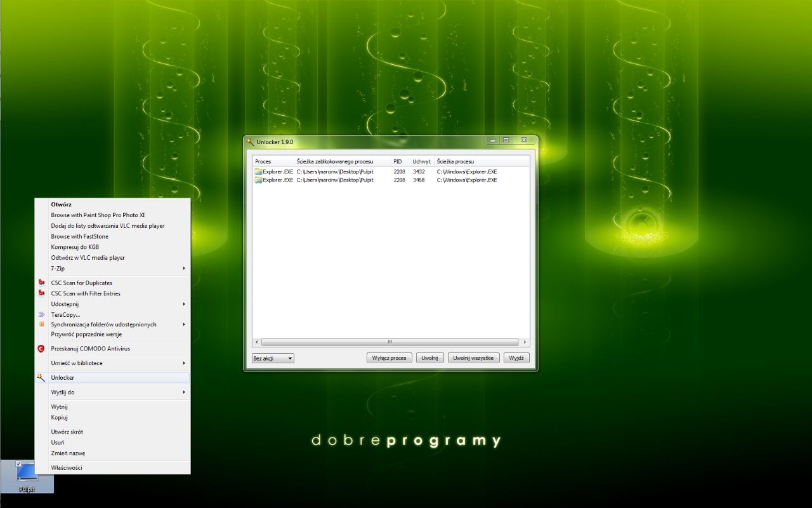Viewport: 812px width, 508px height.
Task: Maximize the Unlocker window
Action: 506,140
